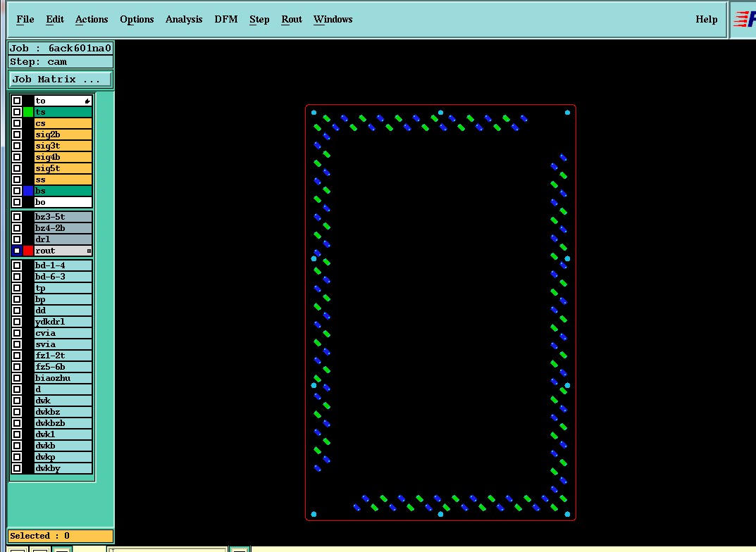This screenshot has width=756, height=552.
Task: Select the 'bo' layer name
Action: (63, 202)
